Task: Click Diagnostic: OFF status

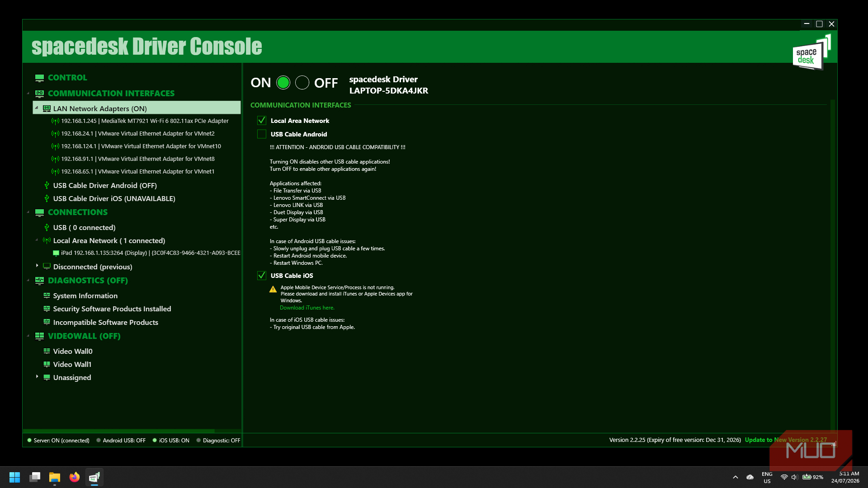Action: click(x=219, y=441)
